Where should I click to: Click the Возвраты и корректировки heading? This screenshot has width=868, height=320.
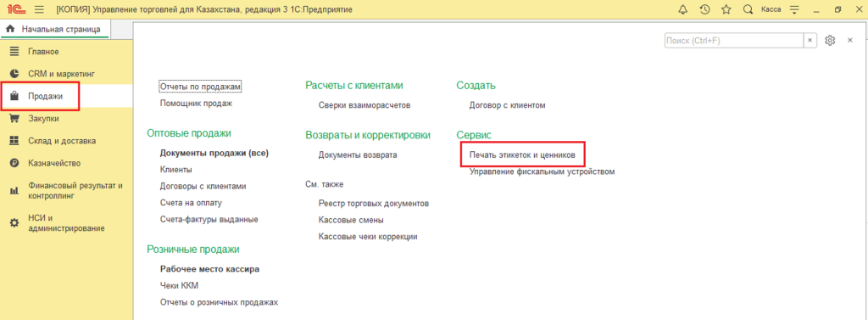click(x=368, y=135)
